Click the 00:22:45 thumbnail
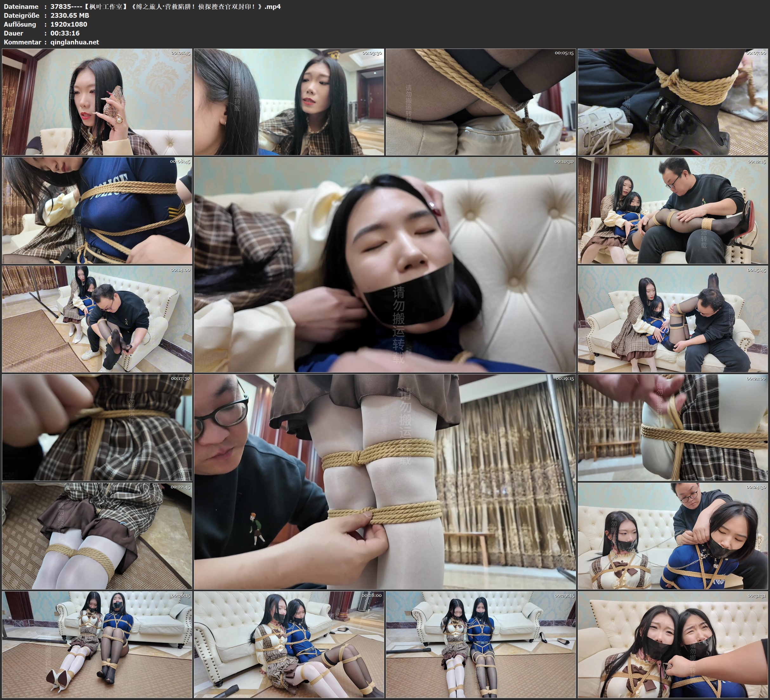This screenshot has width=770, height=700. [97, 536]
